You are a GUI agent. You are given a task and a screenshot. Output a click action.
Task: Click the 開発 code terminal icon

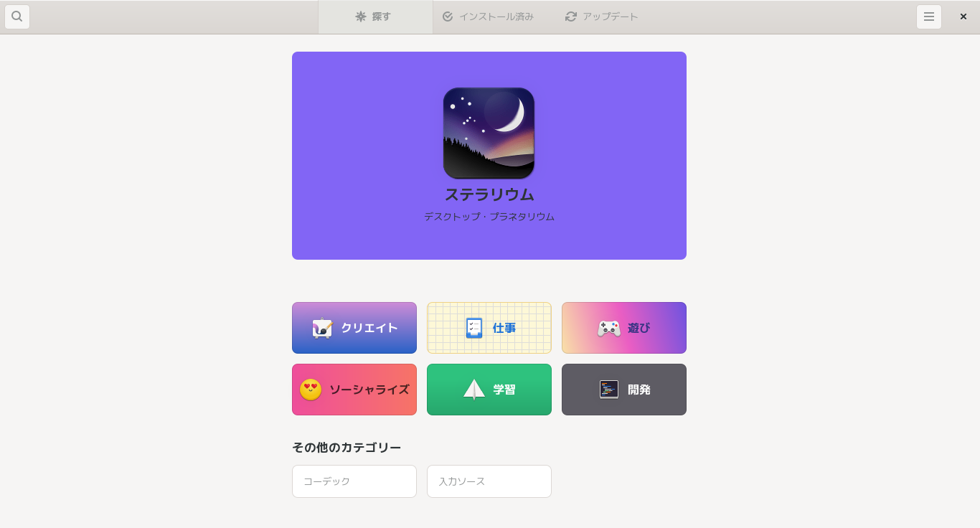(609, 390)
